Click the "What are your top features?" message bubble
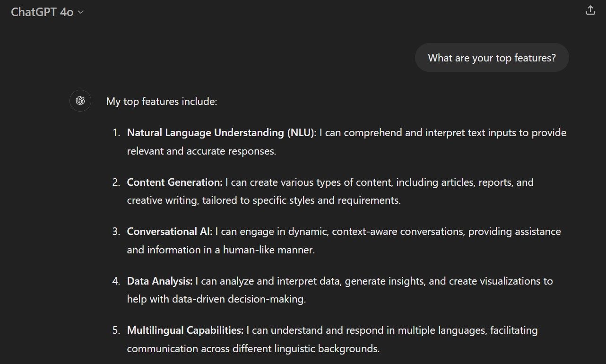This screenshot has height=364, width=606. coord(492,58)
